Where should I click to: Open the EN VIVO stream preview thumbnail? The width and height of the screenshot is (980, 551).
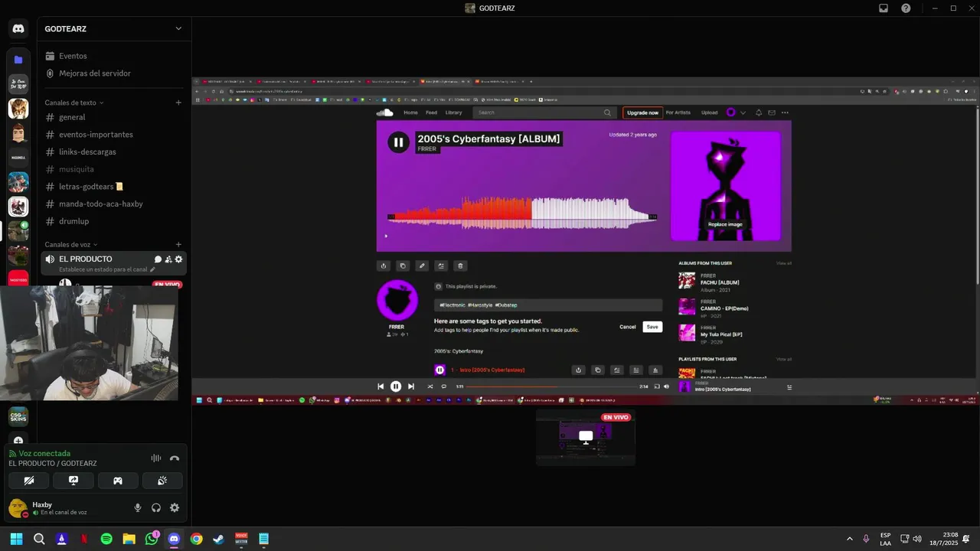point(586,438)
